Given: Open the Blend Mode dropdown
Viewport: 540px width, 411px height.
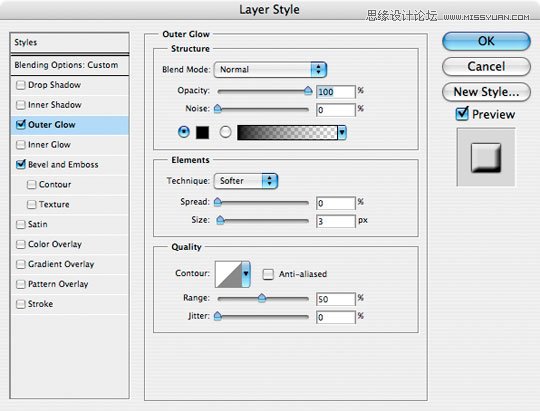Looking at the screenshot, I should (270, 70).
